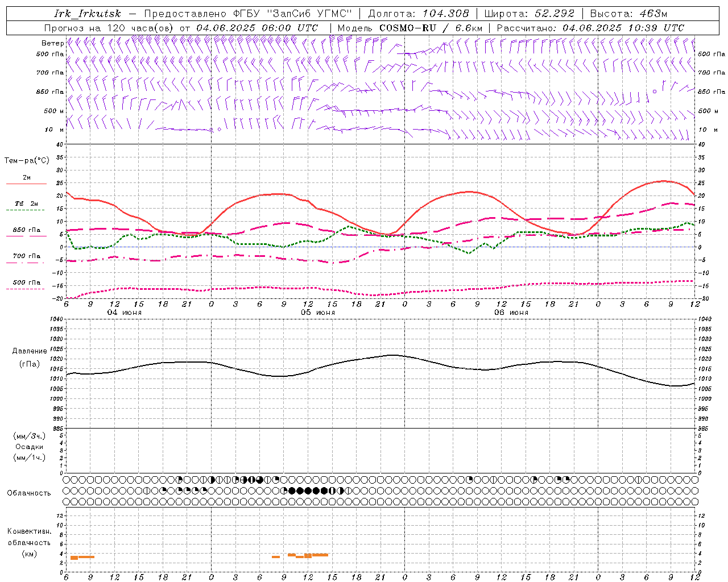
Task: Click the Рассчитано: 04.06.2025 10:39 UTC text
Action: click(x=590, y=28)
